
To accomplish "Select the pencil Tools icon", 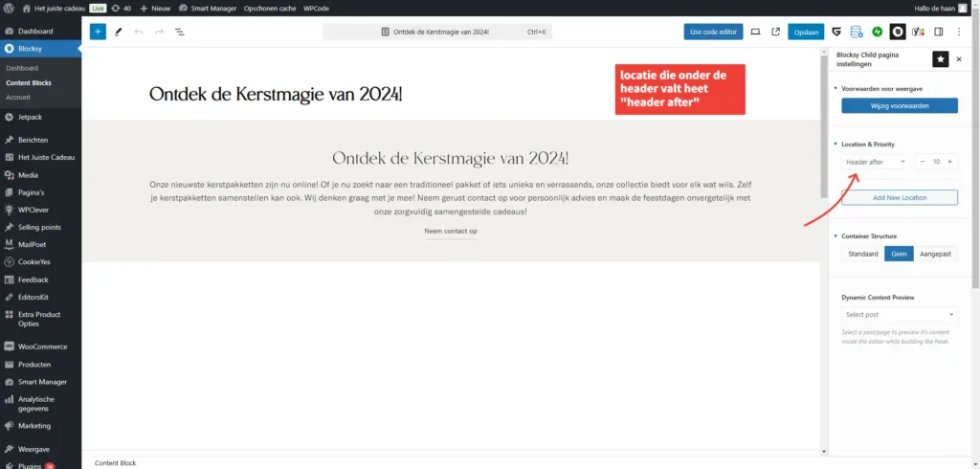I will click(119, 32).
